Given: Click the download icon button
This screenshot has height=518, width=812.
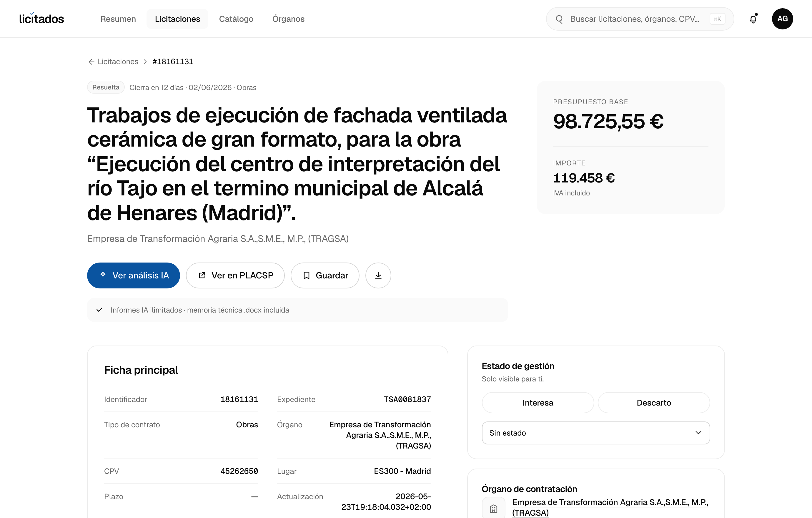Looking at the screenshot, I should click(378, 275).
